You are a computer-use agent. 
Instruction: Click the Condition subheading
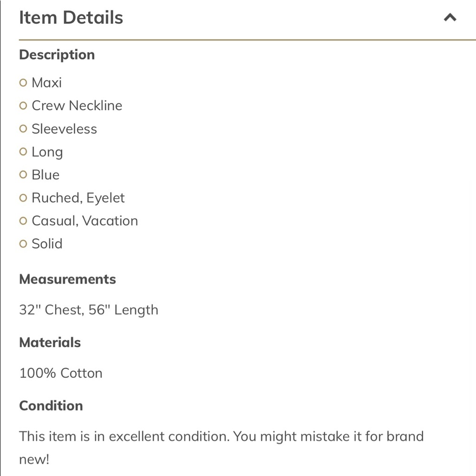coord(51,406)
